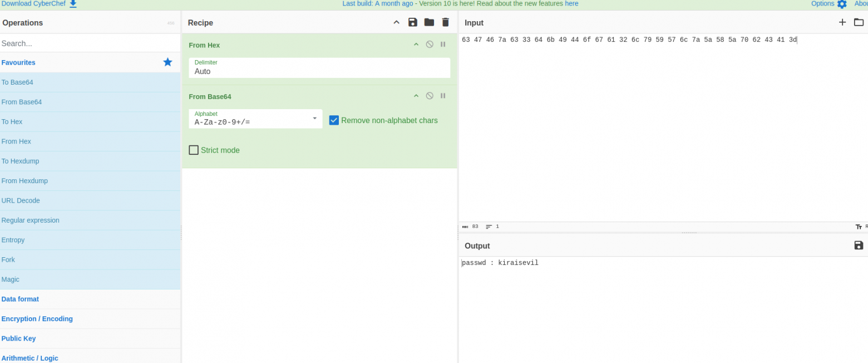Viewport: 868px width, 363px height.
Task: Open the About link
Action: [861, 3]
